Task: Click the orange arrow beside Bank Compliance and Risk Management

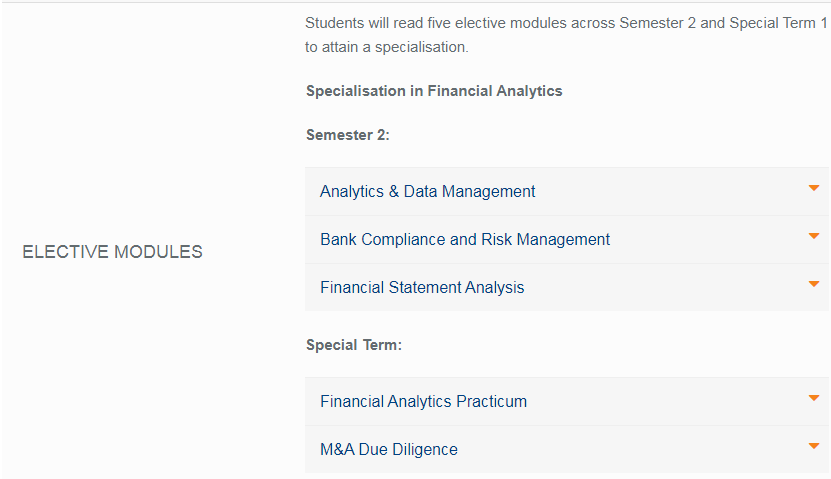Action: coord(814,236)
